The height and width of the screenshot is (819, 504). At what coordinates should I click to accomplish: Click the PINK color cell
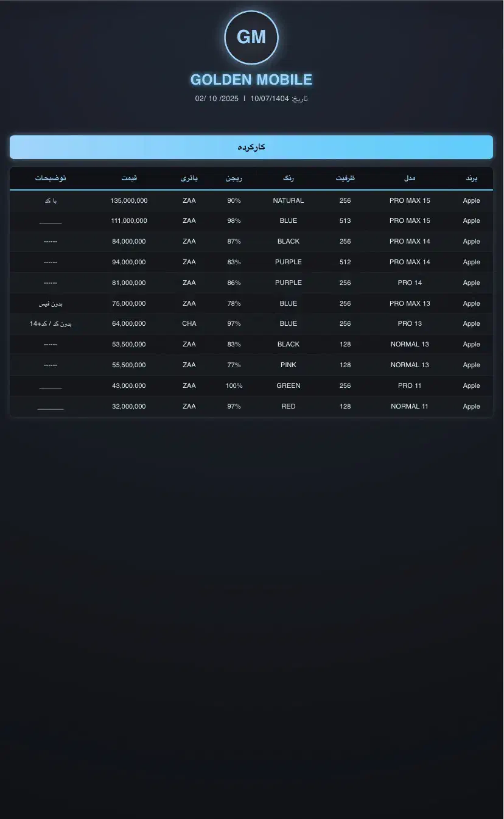[x=289, y=365]
